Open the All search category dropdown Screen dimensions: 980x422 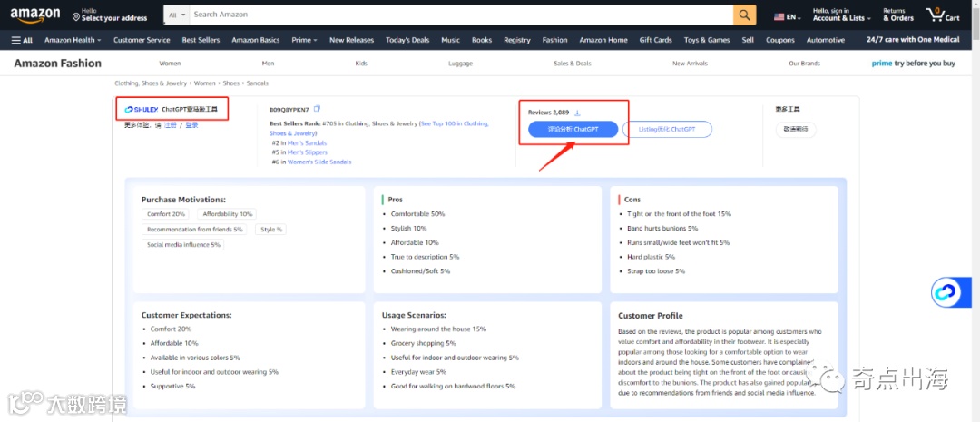178,15
